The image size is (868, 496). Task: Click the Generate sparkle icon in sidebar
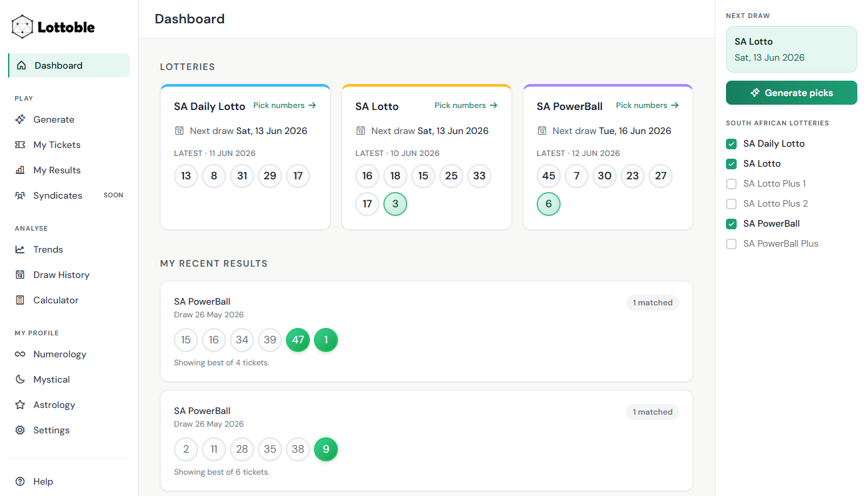(20, 119)
